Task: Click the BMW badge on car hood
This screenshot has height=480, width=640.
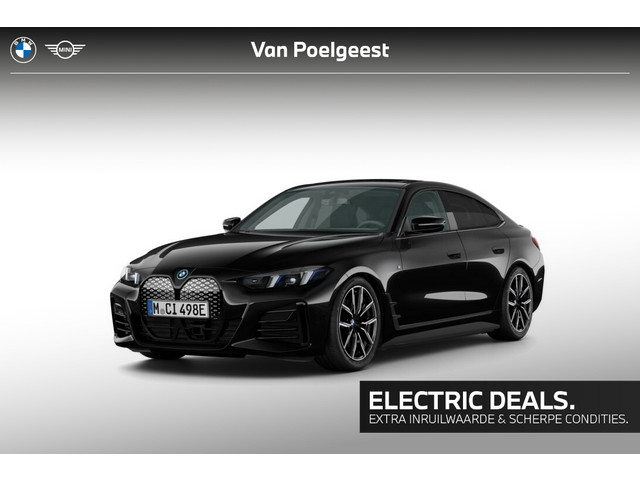Action: (182, 274)
